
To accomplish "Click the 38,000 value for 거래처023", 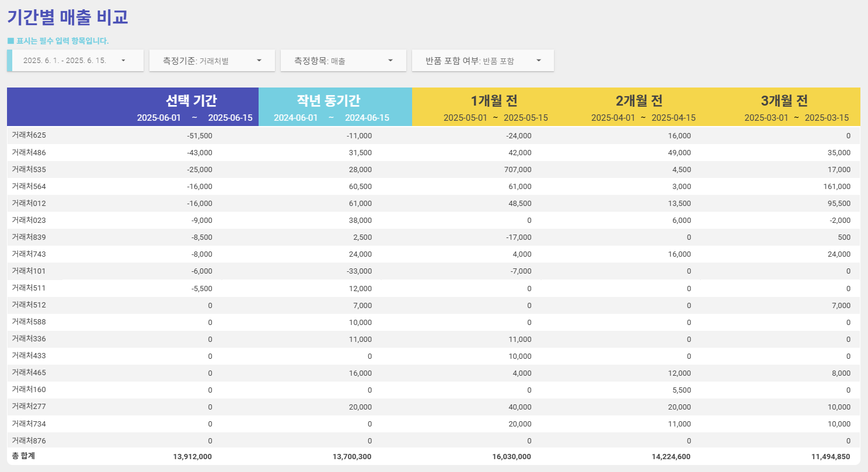I will point(361,221).
